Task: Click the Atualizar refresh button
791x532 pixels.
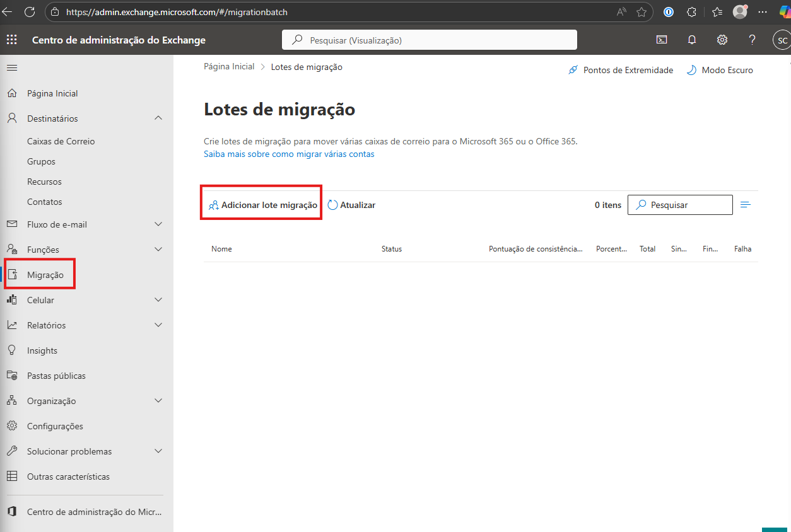Action: coord(351,205)
